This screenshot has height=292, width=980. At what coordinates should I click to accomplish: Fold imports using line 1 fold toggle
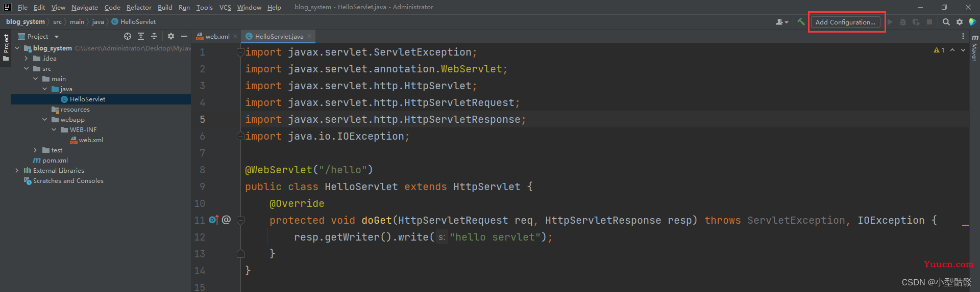[240, 52]
